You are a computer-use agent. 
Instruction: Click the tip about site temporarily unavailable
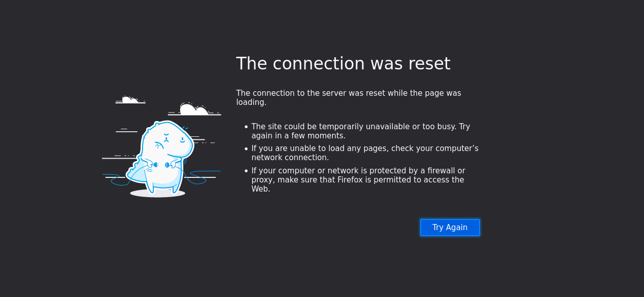coord(361,131)
